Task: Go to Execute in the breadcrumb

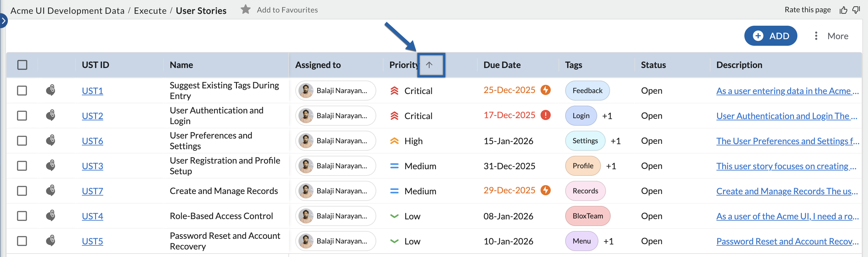Action: (150, 11)
